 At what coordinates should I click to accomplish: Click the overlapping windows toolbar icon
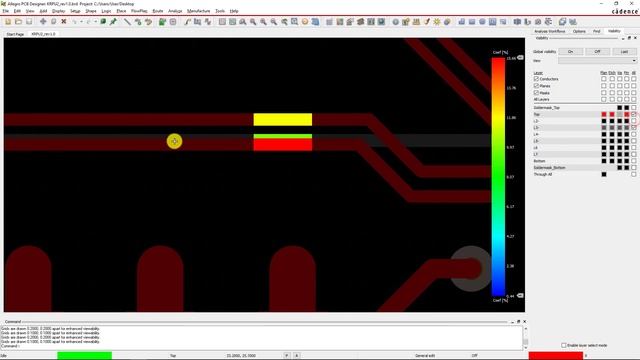tap(562, 22)
